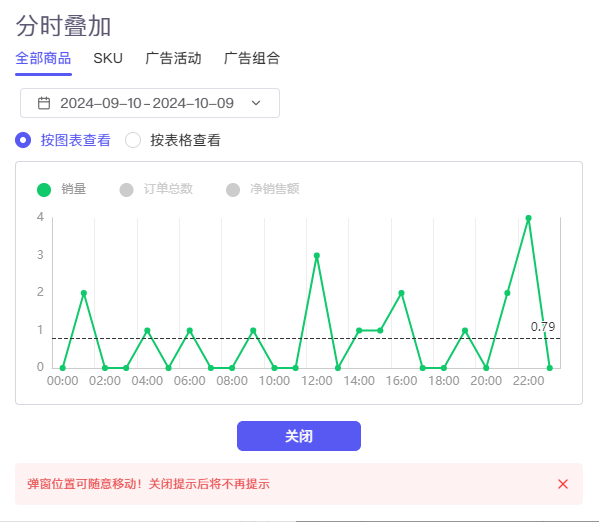The height and width of the screenshot is (522, 599).
Task: Dismiss the red tip banner with X
Action: click(563, 484)
